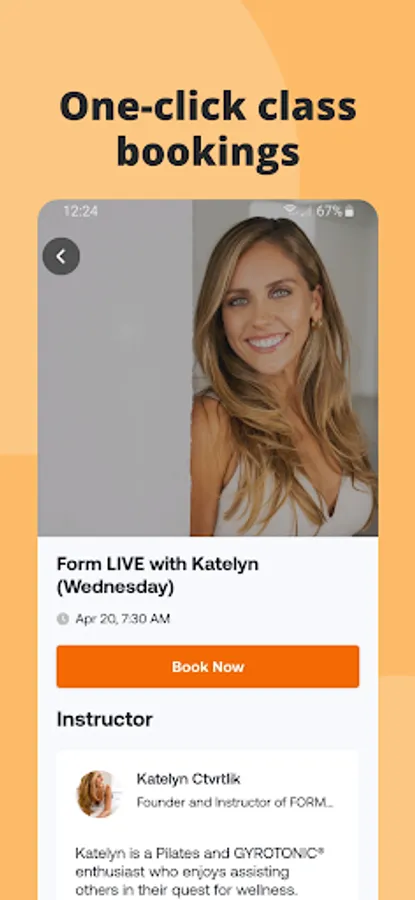
Task: Open Katelyn Ctvrtlik's round avatar
Action: 96,794
